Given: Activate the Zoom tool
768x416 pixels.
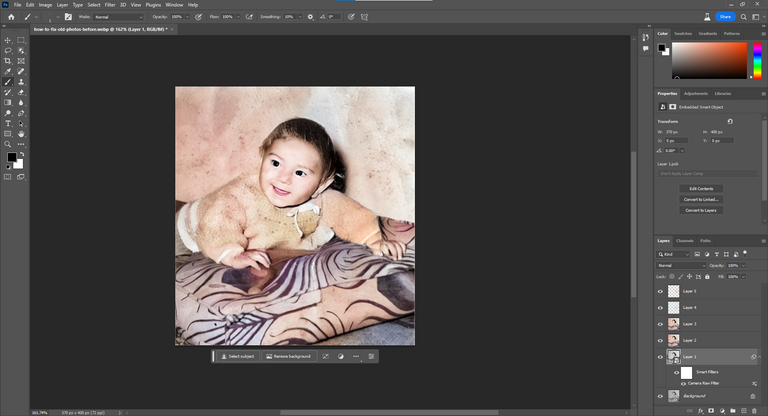Looking at the screenshot, I should tap(8, 144).
